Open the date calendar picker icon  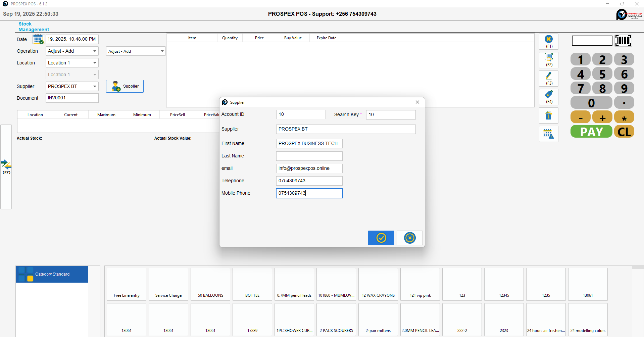click(x=38, y=39)
